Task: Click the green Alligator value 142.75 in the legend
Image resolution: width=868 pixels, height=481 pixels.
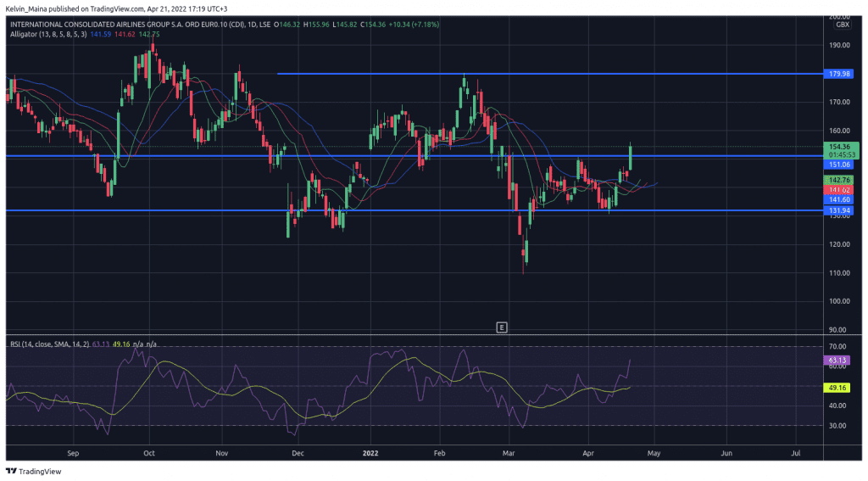Action: 149,34
